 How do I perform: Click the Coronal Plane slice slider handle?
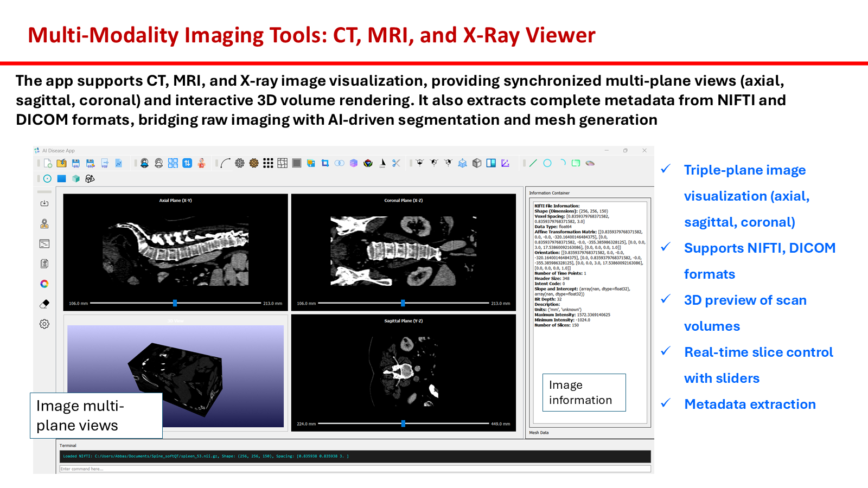coord(403,303)
